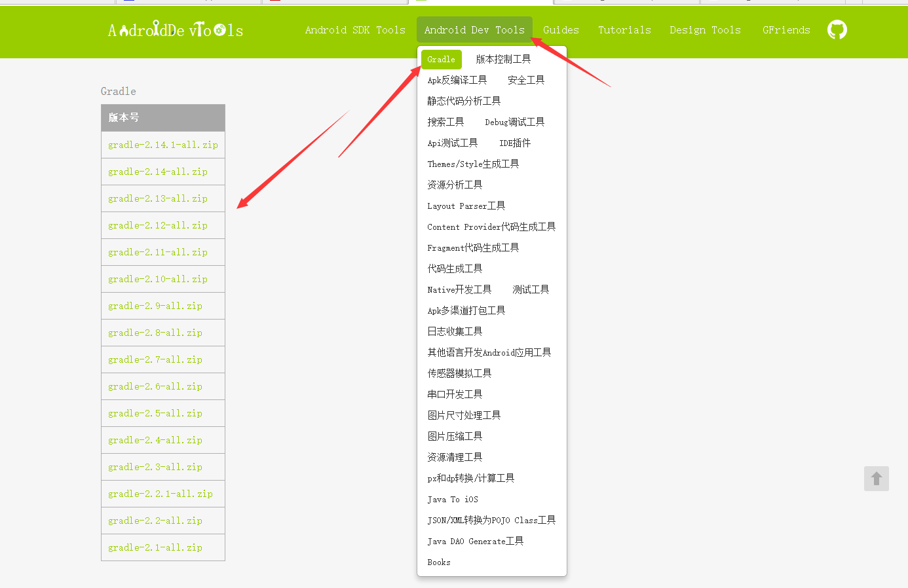Open 其他语言开发Android应用工具 entry
908x588 pixels.
click(489, 353)
